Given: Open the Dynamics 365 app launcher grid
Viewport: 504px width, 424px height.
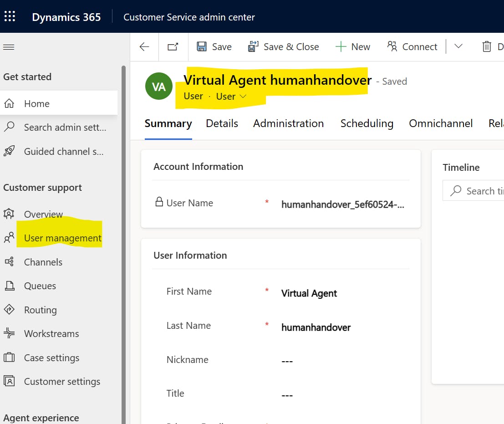Looking at the screenshot, I should [x=10, y=16].
